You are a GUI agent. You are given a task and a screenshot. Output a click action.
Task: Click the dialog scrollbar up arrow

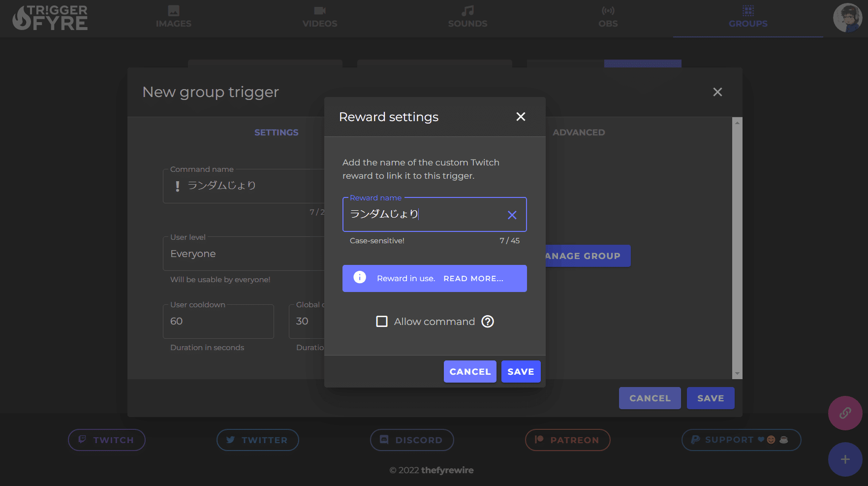click(737, 123)
